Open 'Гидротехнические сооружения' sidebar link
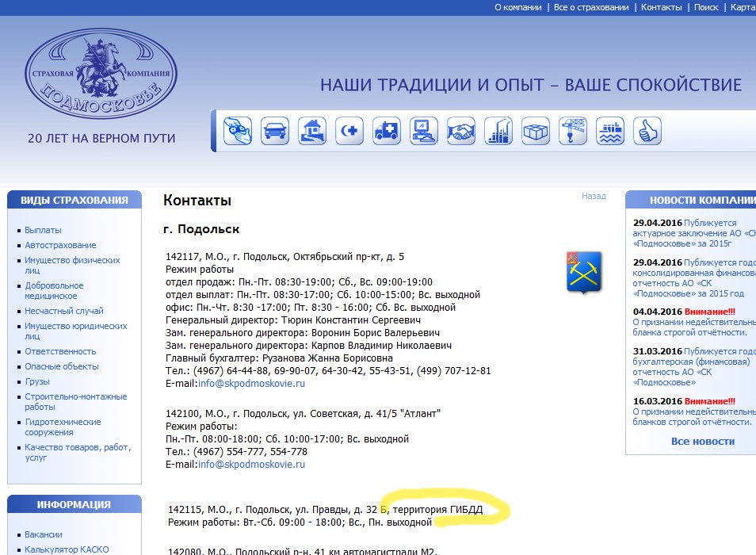This screenshot has height=555, width=756. click(x=63, y=427)
